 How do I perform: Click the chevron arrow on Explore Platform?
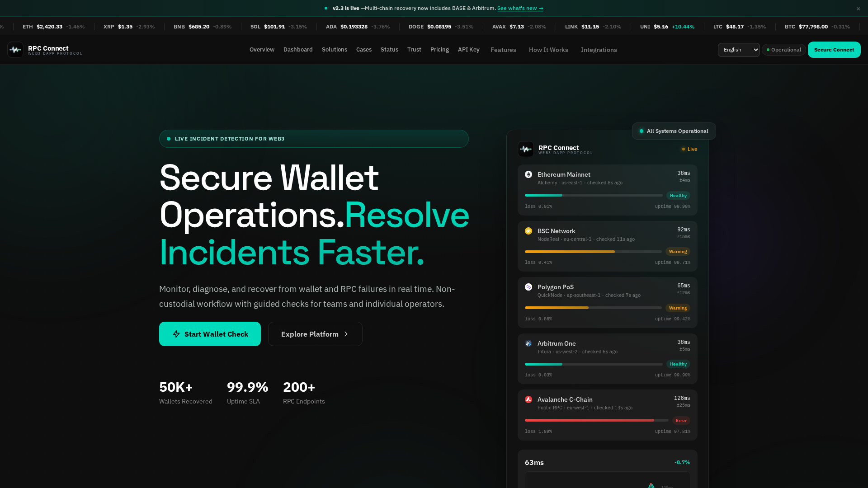[346, 334]
